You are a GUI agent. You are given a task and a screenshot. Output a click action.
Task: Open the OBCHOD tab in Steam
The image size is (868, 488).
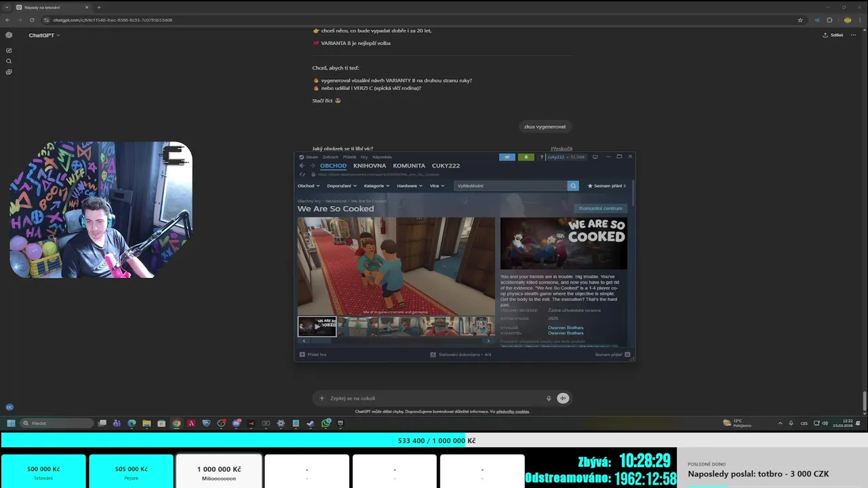tap(333, 165)
